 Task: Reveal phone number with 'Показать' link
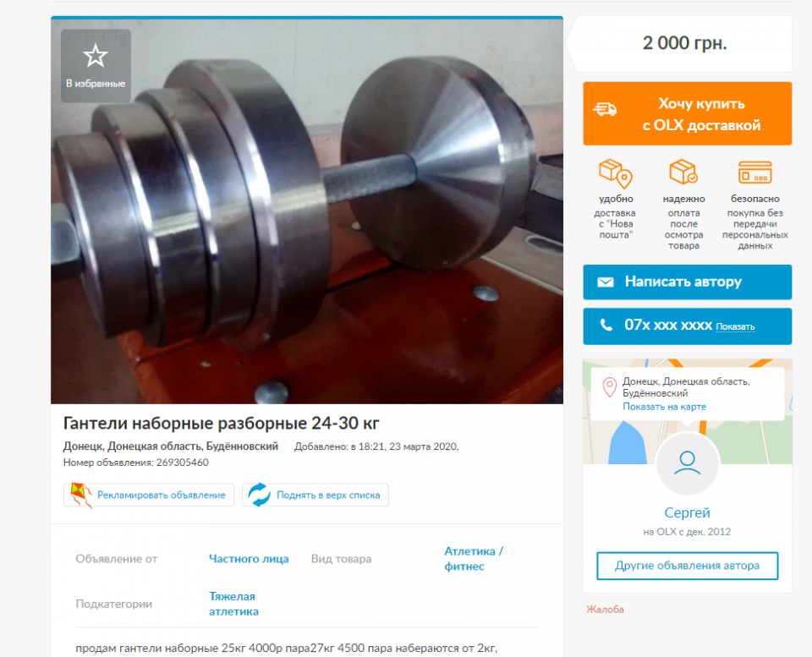pyautogui.click(x=735, y=326)
